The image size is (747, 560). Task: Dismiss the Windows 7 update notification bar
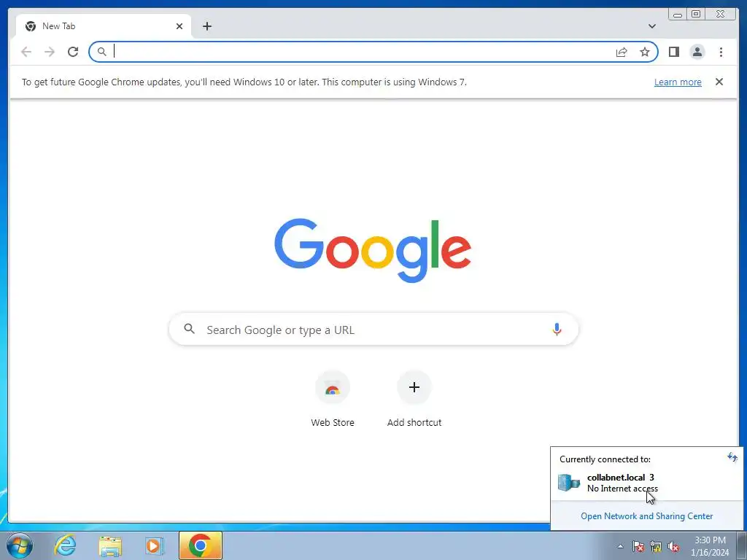tap(719, 82)
